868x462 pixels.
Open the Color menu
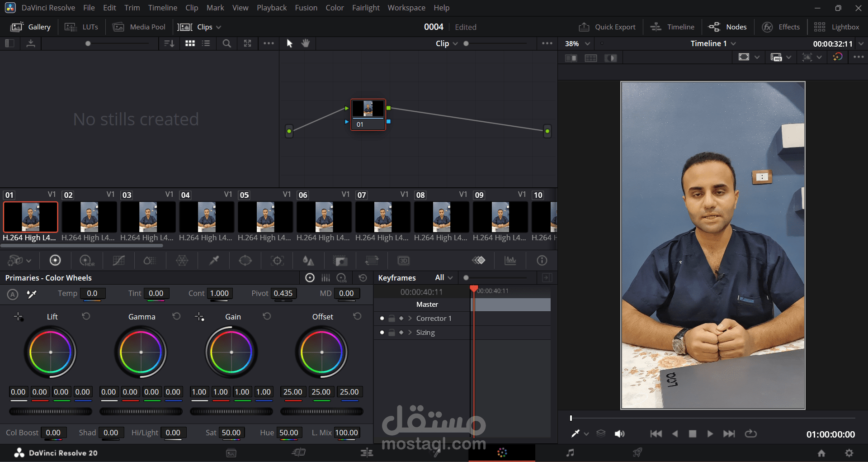[x=335, y=8]
